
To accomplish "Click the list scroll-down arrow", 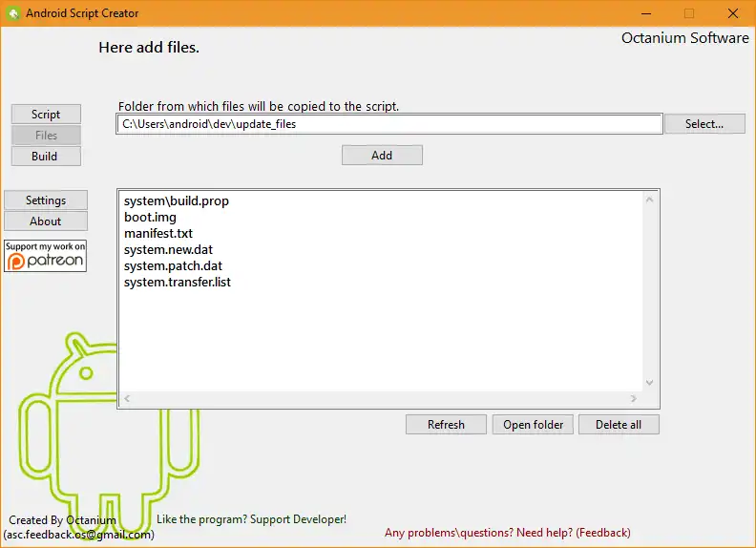I will (649, 383).
